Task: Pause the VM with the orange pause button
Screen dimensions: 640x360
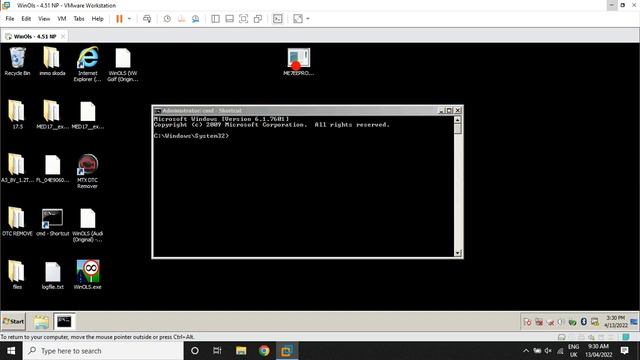Action: click(x=119, y=19)
